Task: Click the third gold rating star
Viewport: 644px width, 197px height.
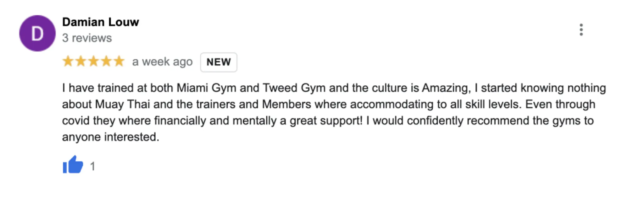Action: point(93,61)
